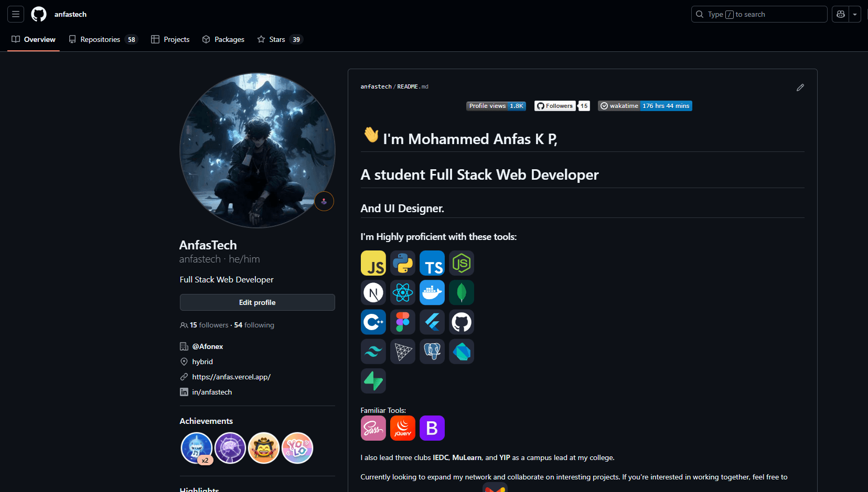Click the jQuery familiar tool icon
Image resolution: width=868 pixels, height=492 pixels.
point(403,428)
